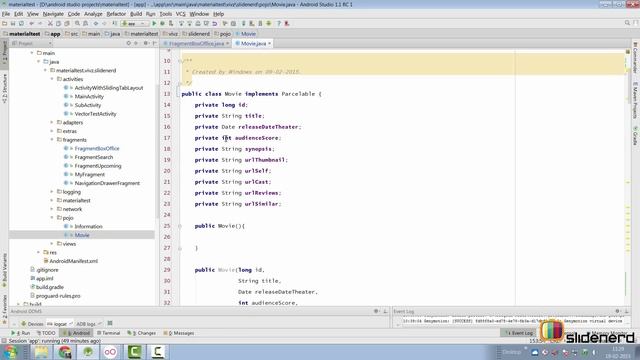Open the VCS menu
Image resolution: width=640 pixels, height=360 pixels.
coord(180,14)
